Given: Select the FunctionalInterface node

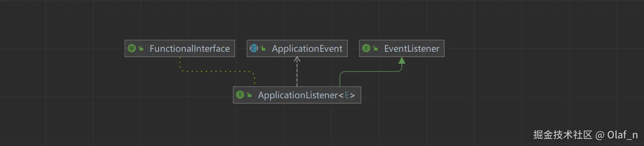Looking at the screenshot, I should click(180, 49).
